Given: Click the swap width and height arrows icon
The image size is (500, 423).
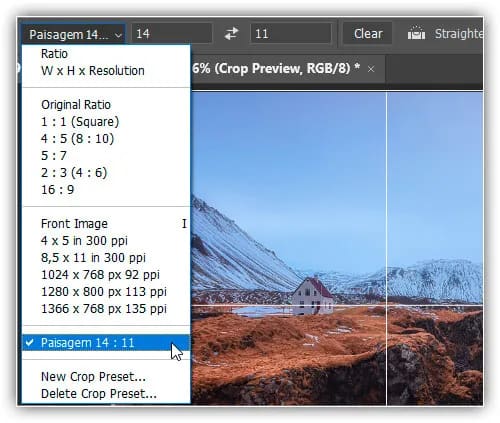Looking at the screenshot, I should [231, 34].
